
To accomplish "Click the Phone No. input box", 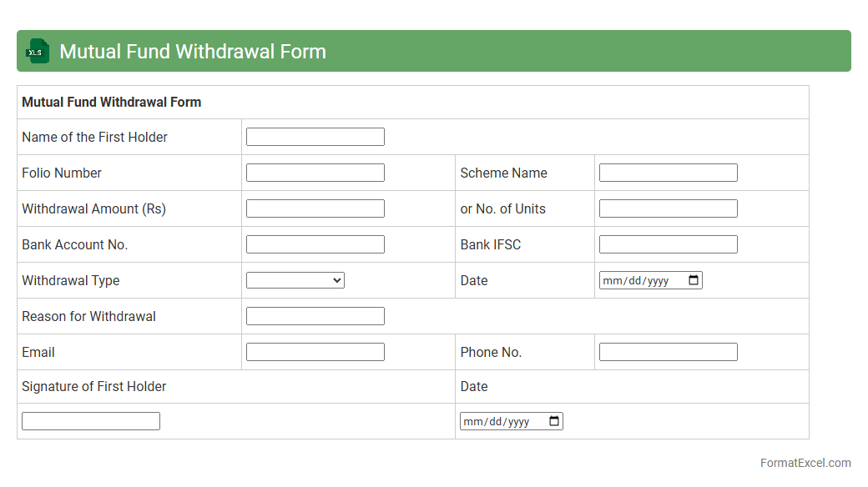I will [668, 352].
